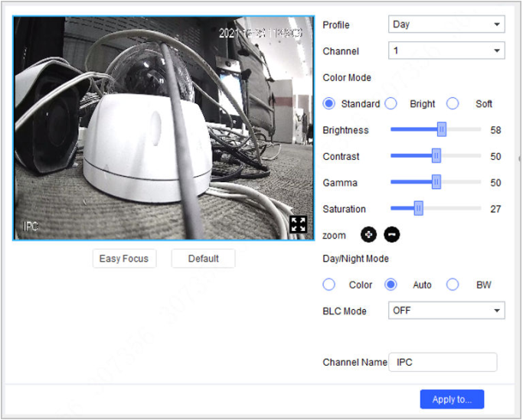Click the IPC overlay text in preview

(31, 226)
